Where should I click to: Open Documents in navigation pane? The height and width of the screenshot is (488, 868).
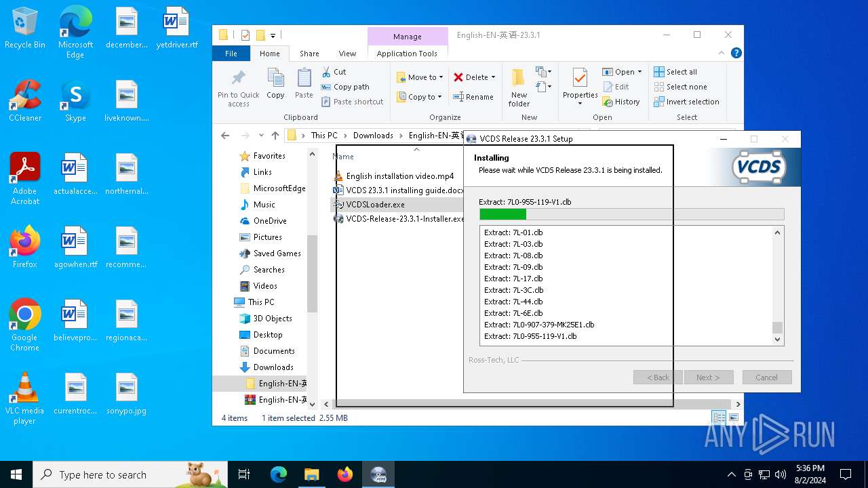274,350
